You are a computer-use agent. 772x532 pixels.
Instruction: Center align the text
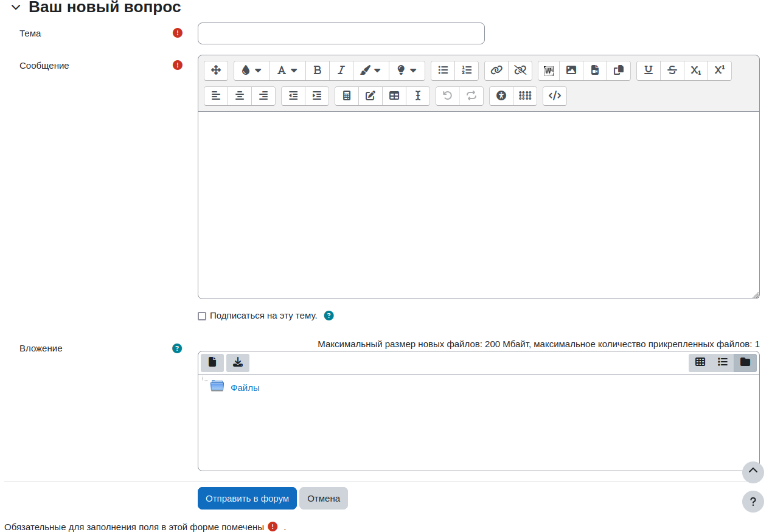tap(240, 96)
